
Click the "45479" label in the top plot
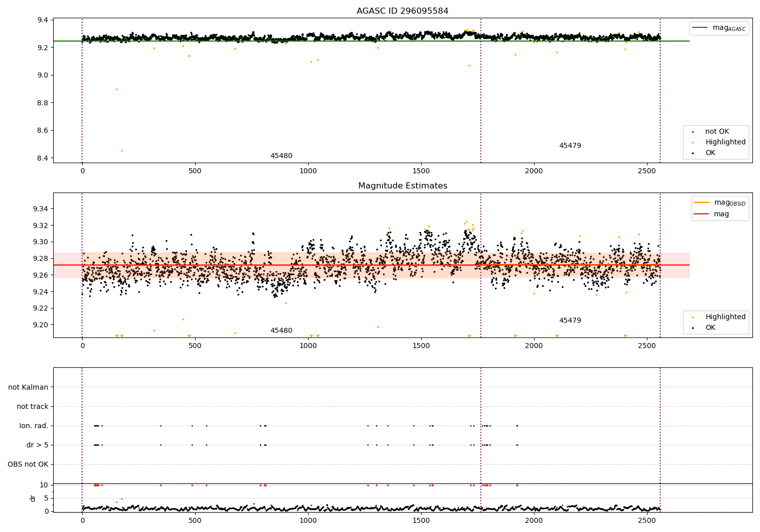coord(570,146)
